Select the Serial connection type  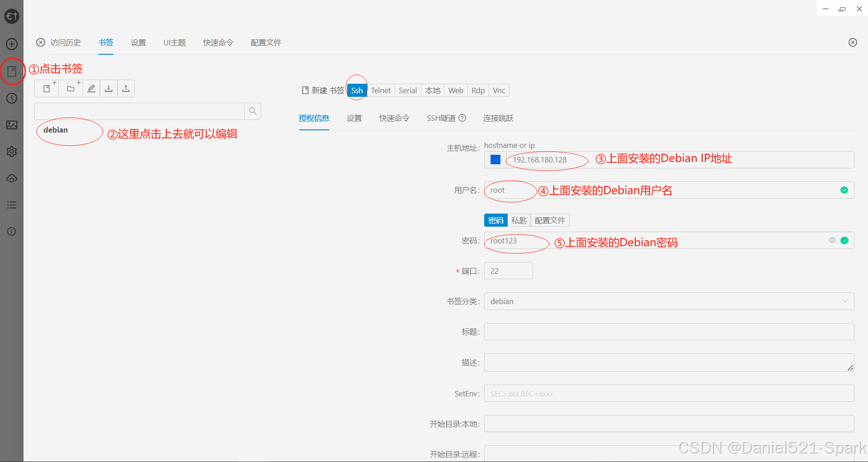pyautogui.click(x=408, y=90)
